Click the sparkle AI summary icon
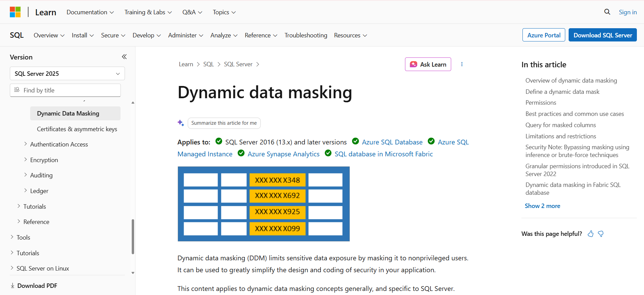Image resolution: width=644 pixels, height=295 pixels. 181,123
